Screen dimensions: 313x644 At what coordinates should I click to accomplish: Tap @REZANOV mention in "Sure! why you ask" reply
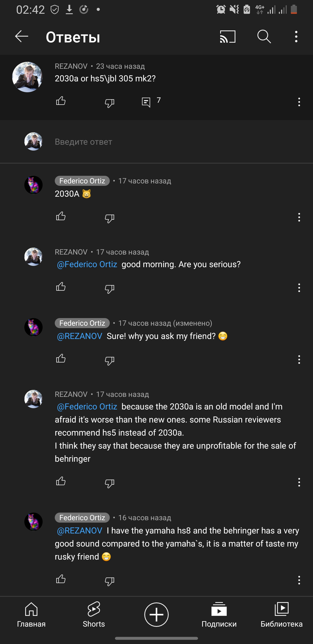pyautogui.click(x=80, y=336)
